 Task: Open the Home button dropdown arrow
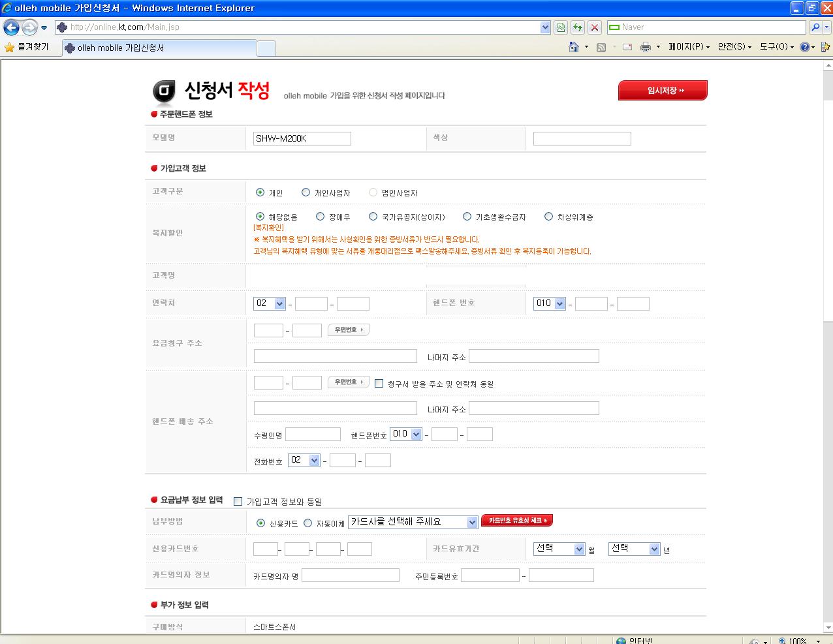tap(586, 47)
